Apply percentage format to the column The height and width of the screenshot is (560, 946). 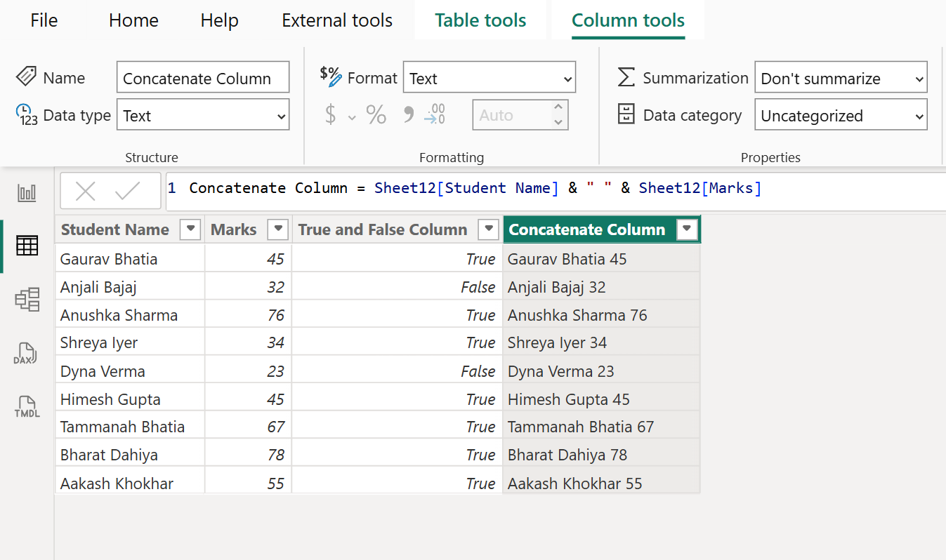[x=376, y=115]
